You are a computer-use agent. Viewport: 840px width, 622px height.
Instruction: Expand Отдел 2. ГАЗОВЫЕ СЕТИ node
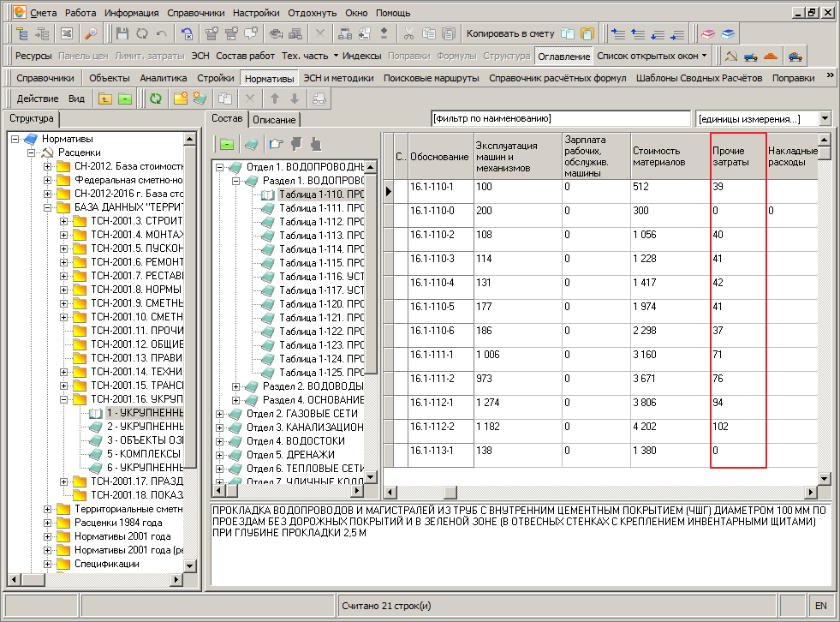click(220, 414)
